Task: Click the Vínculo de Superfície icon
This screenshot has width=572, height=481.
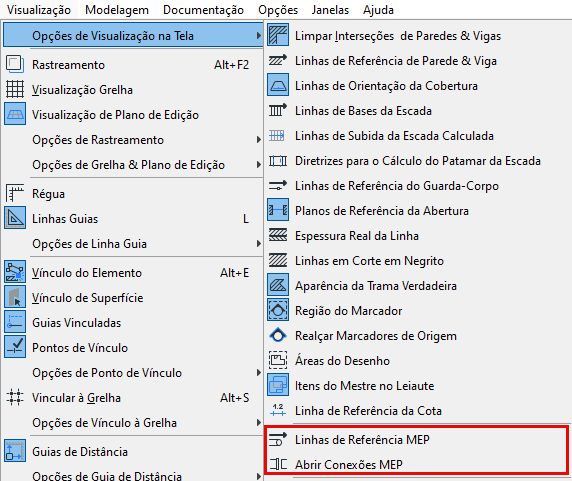Action: pyautogui.click(x=15, y=297)
